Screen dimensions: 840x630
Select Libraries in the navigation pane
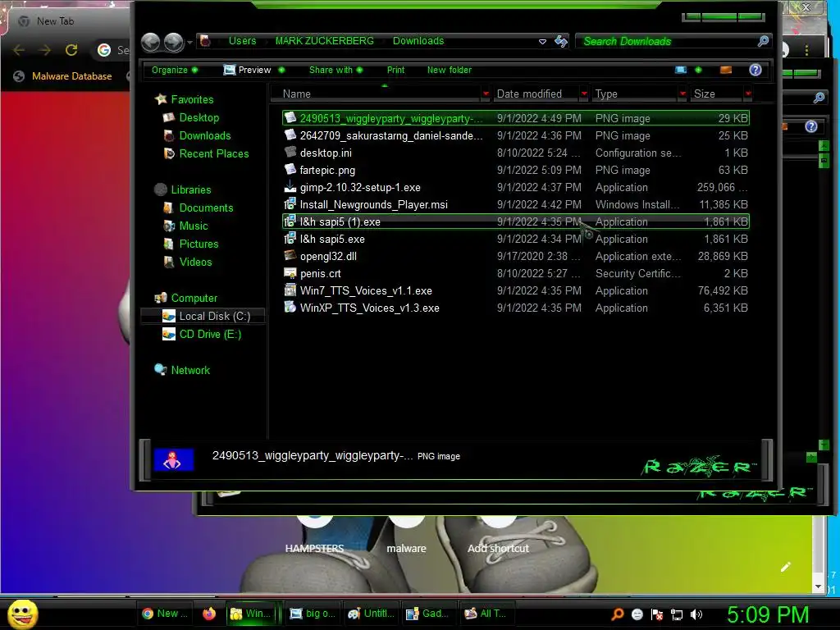pos(183,189)
